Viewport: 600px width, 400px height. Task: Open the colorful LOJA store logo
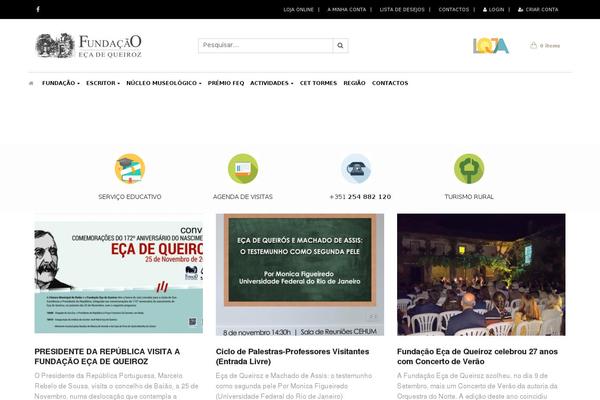coord(491,46)
